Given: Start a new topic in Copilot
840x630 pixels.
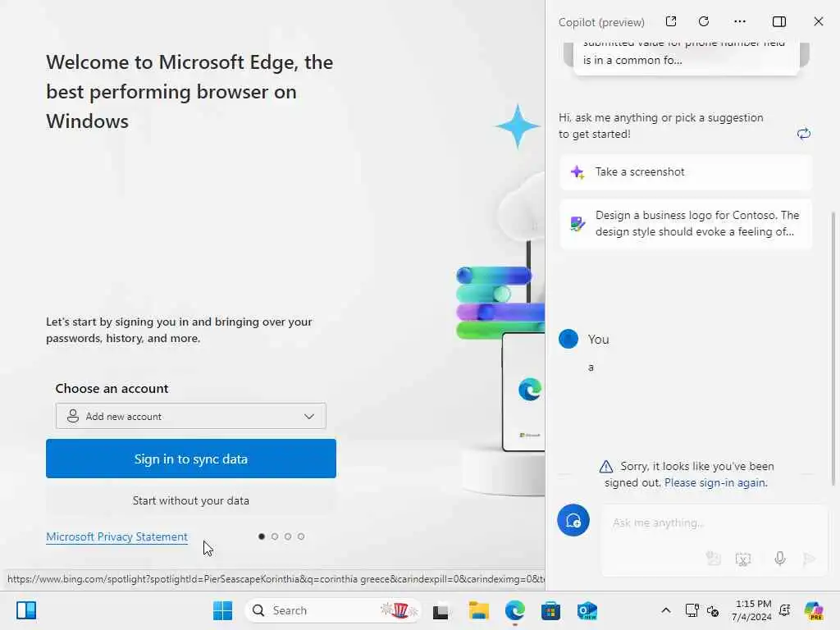Looking at the screenshot, I should [x=573, y=520].
